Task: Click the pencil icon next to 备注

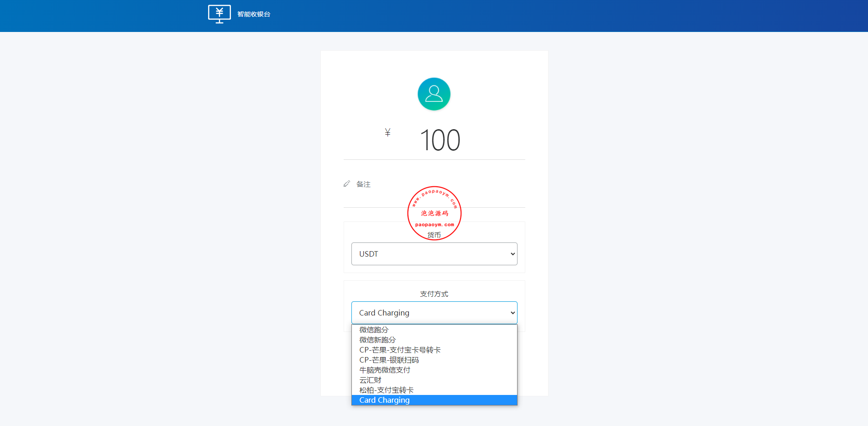Action: pyautogui.click(x=346, y=184)
